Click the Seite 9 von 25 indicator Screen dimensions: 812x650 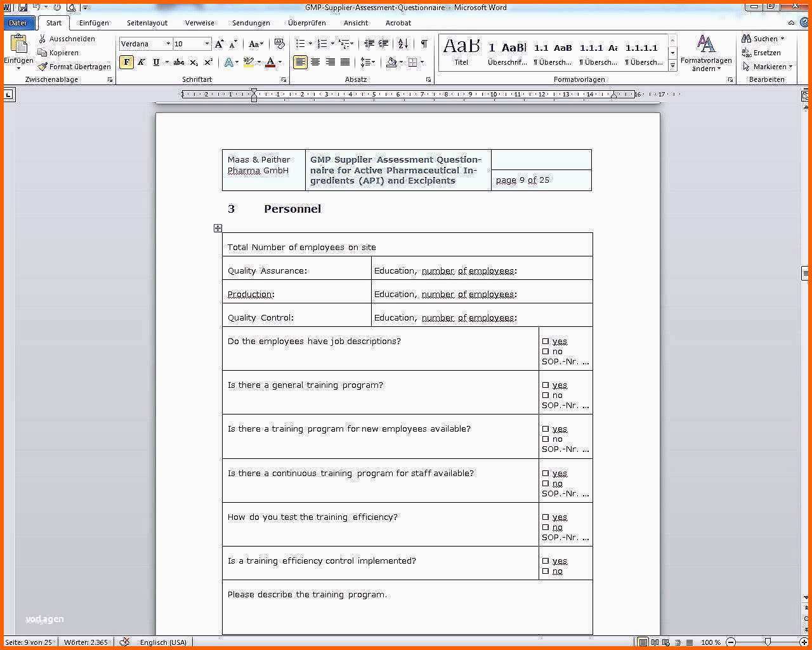coord(29,642)
